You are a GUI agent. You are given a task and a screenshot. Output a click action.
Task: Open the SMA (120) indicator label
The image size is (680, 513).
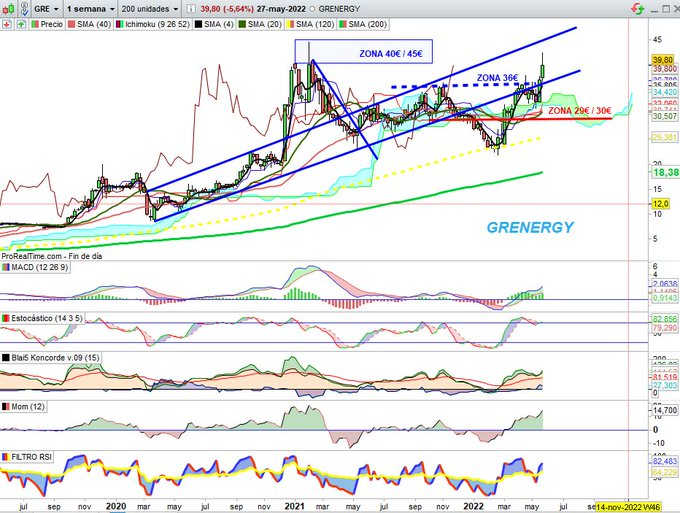pos(310,24)
